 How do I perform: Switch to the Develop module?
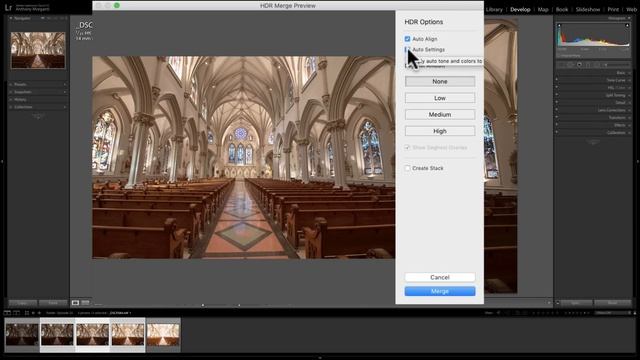(520, 9)
